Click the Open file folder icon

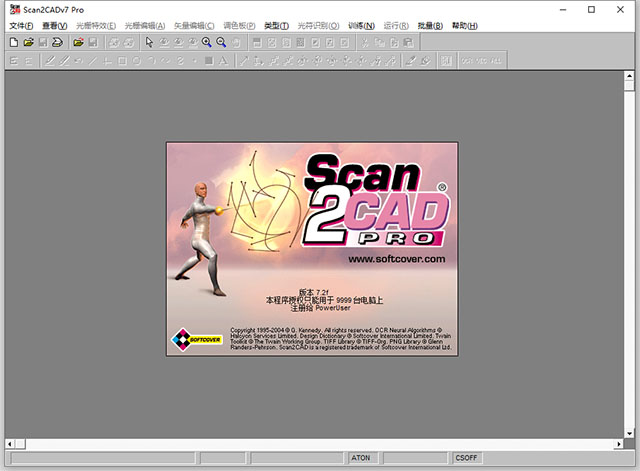click(x=28, y=43)
